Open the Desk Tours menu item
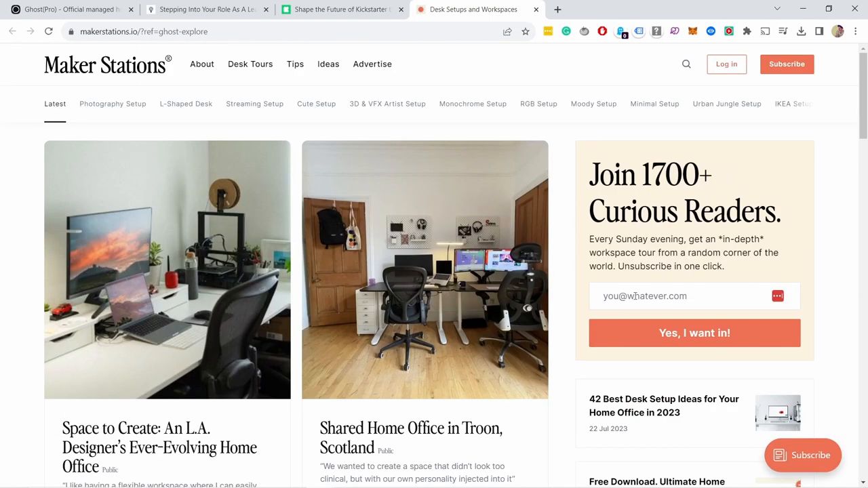 [x=250, y=64]
